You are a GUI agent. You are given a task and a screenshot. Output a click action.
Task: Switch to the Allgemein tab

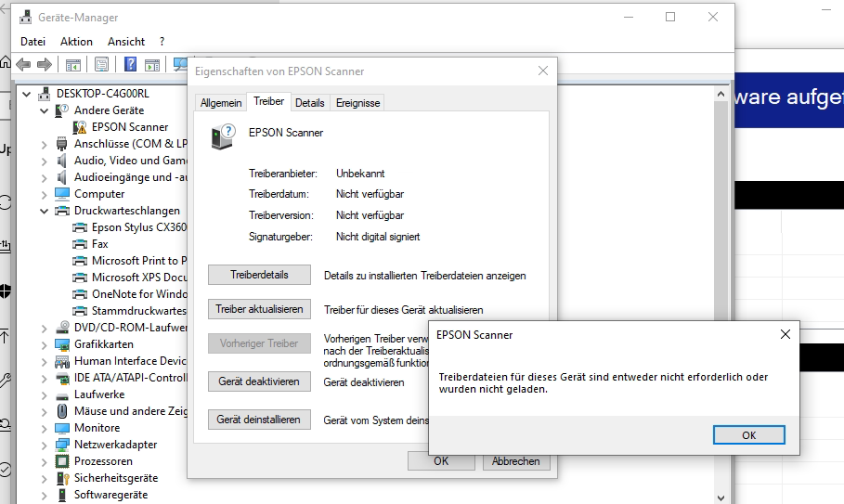pyautogui.click(x=221, y=103)
